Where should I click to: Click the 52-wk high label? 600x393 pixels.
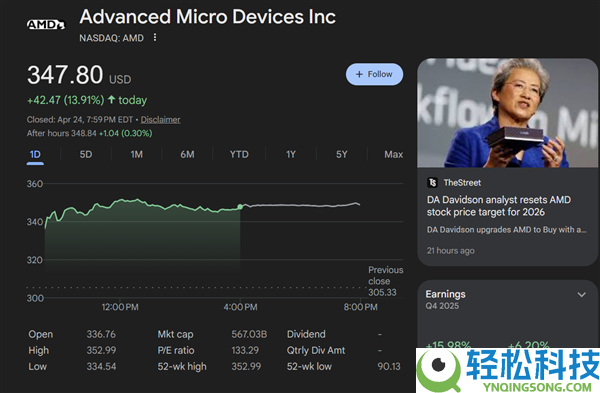pyautogui.click(x=182, y=367)
